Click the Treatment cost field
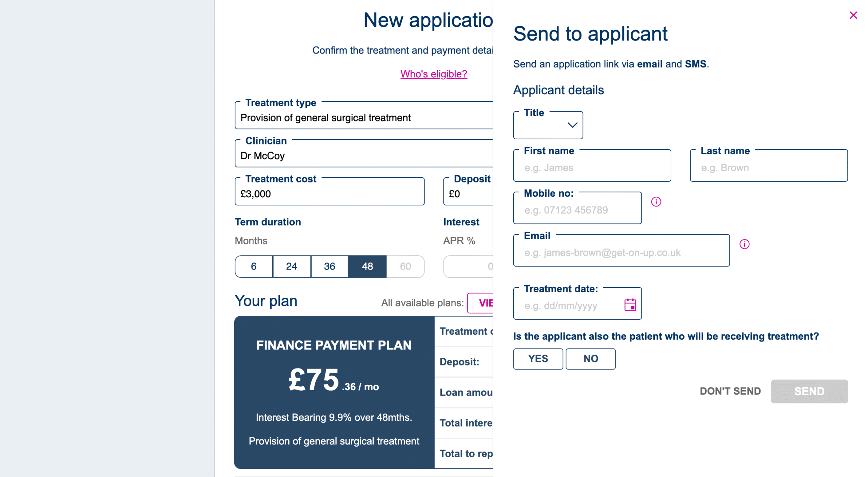 click(x=329, y=194)
